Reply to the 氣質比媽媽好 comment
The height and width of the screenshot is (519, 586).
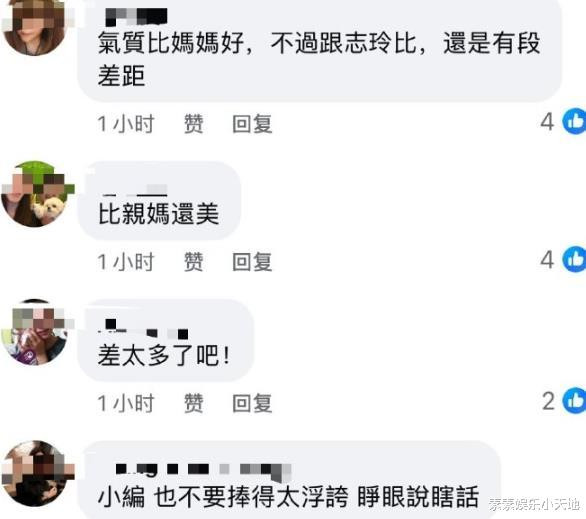pos(252,124)
